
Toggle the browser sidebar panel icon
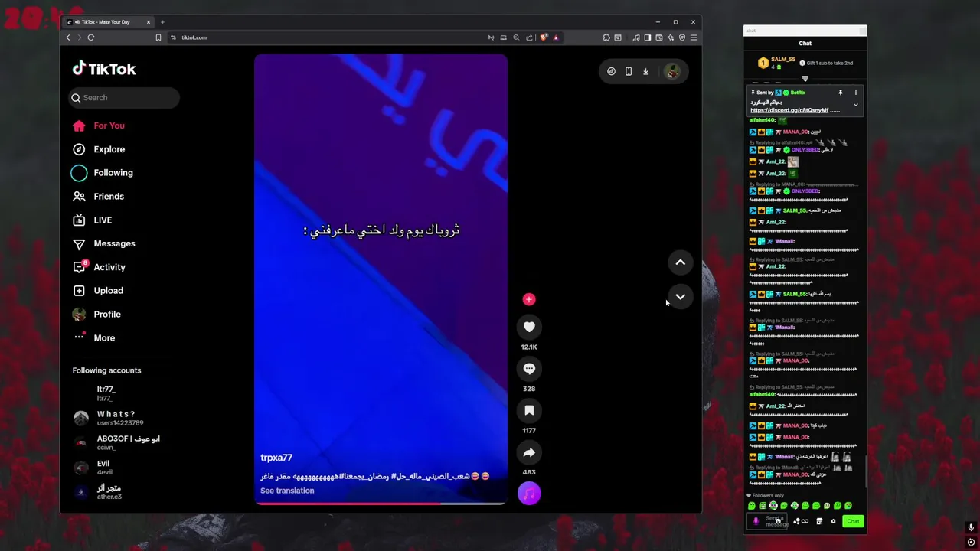tap(647, 37)
